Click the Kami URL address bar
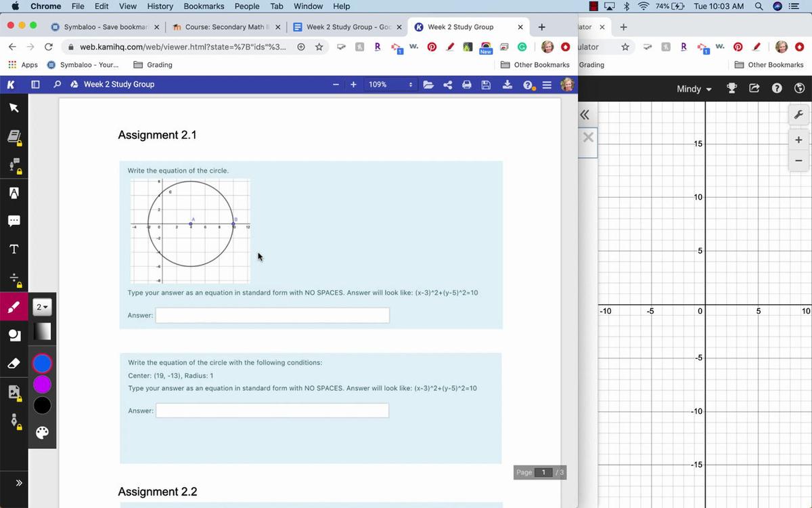This screenshot has width=812, height=508. pyautogui.click(x=183, y=47)
